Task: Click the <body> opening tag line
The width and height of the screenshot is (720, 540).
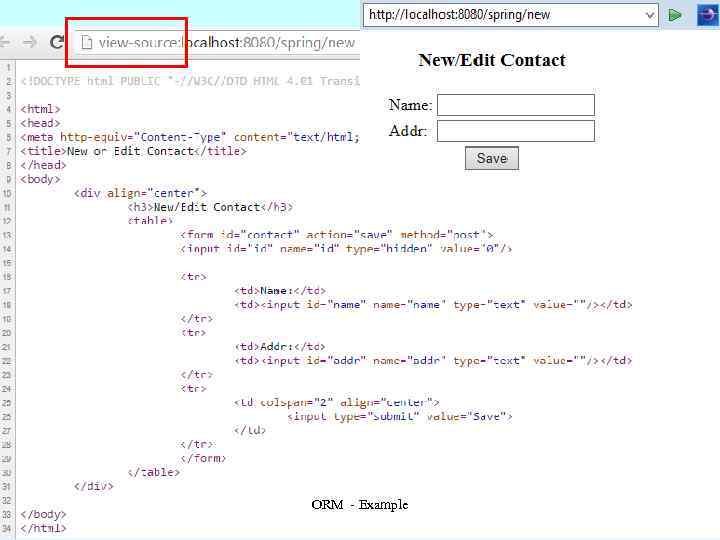Action: [40, 179]
